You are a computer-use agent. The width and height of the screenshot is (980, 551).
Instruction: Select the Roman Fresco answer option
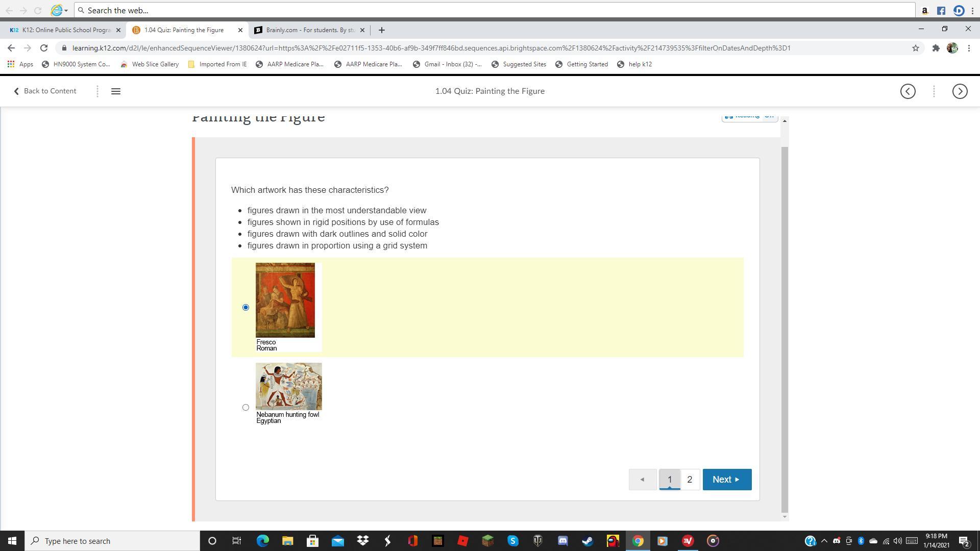click(246, 307)
